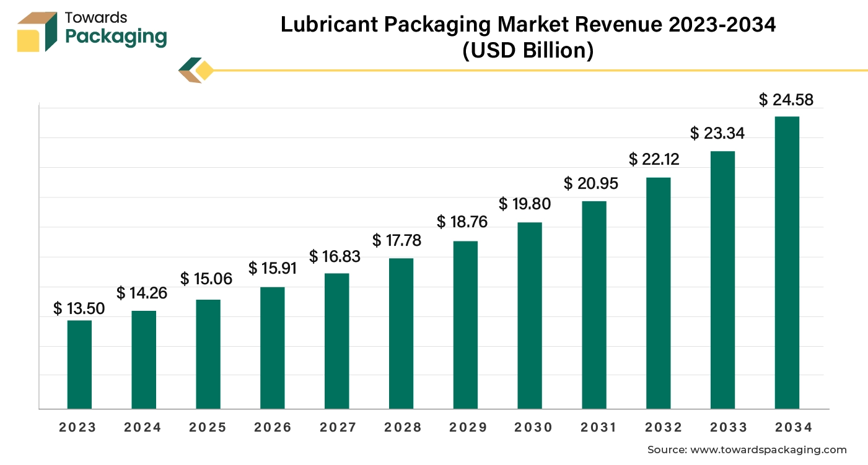Click the 2030 x-axis year label

[x=533, y=427]
